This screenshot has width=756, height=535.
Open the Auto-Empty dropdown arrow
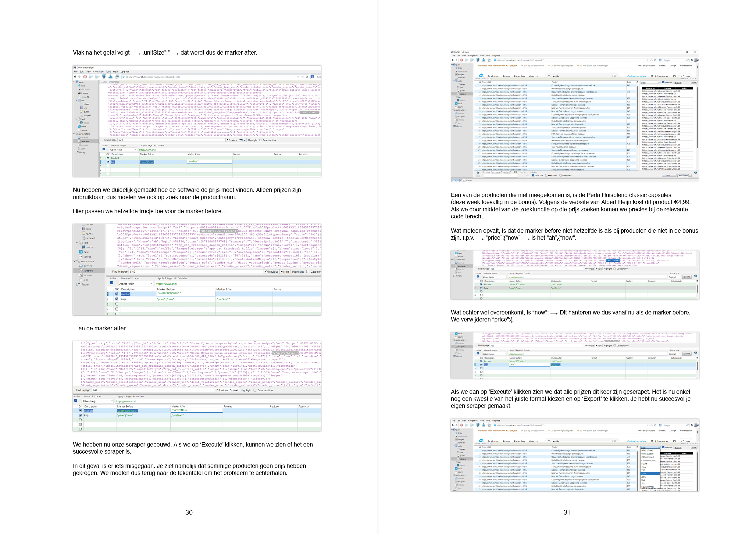690,176
